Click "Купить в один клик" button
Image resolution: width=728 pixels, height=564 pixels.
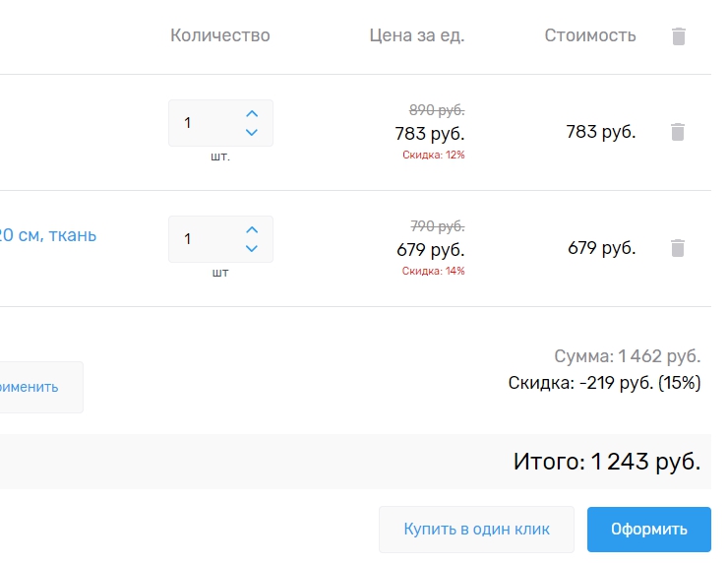476,530
